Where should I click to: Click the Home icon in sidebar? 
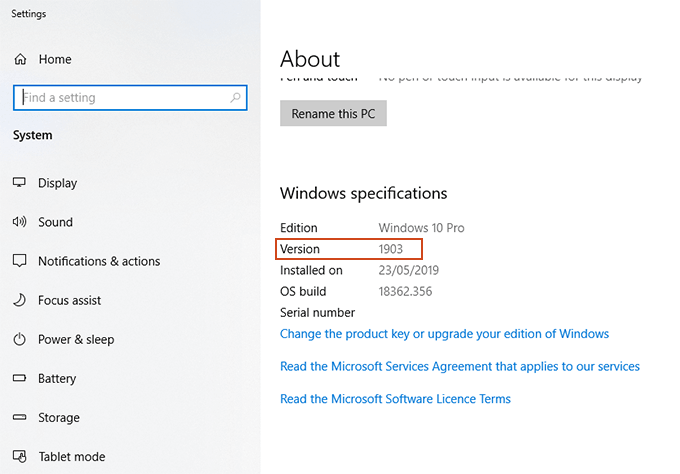tap(19, 60)
